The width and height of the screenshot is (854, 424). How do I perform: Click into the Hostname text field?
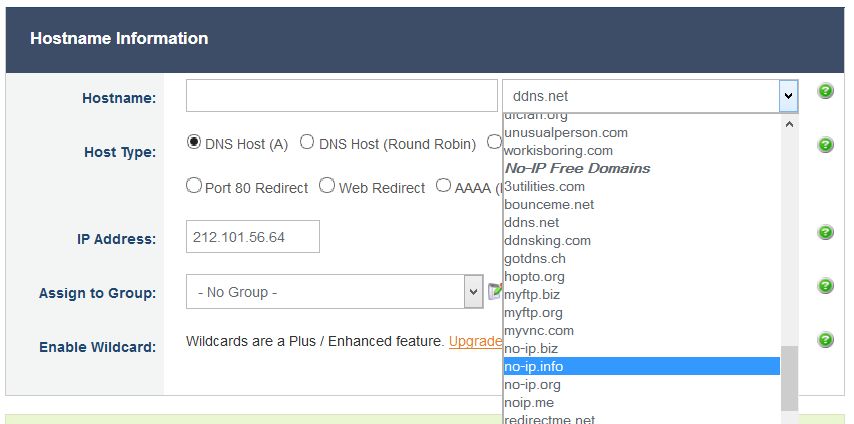point(341,97)
